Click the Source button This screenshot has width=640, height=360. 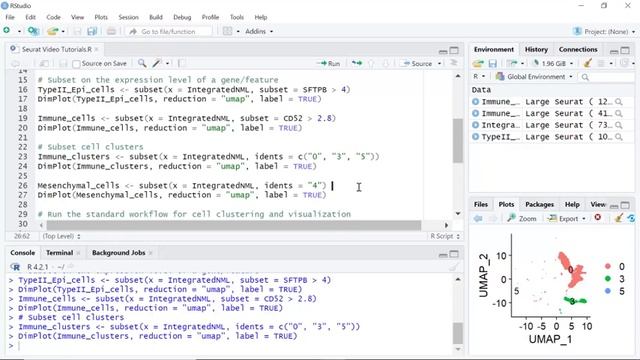point(417,63)
